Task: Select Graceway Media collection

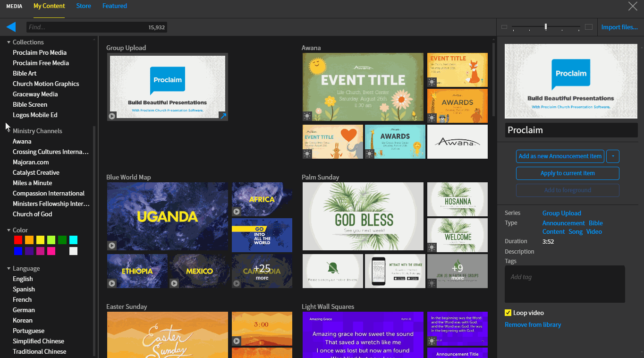Action: (35, 94)
